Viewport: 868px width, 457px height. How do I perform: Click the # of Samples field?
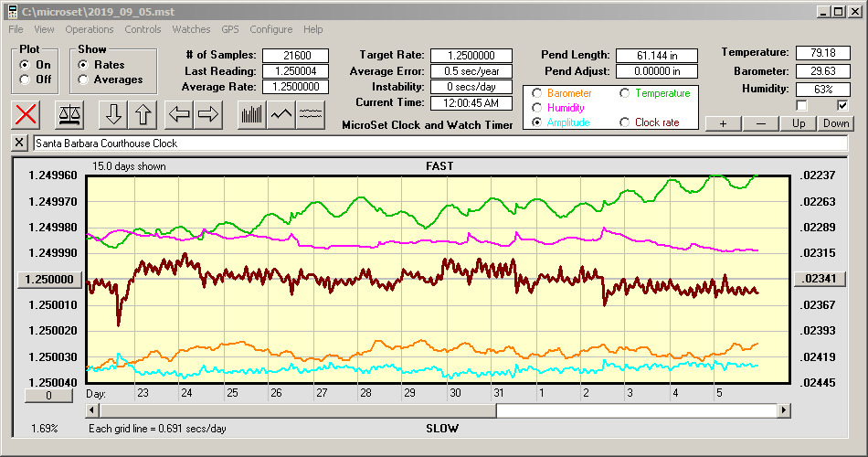(296, 56)
